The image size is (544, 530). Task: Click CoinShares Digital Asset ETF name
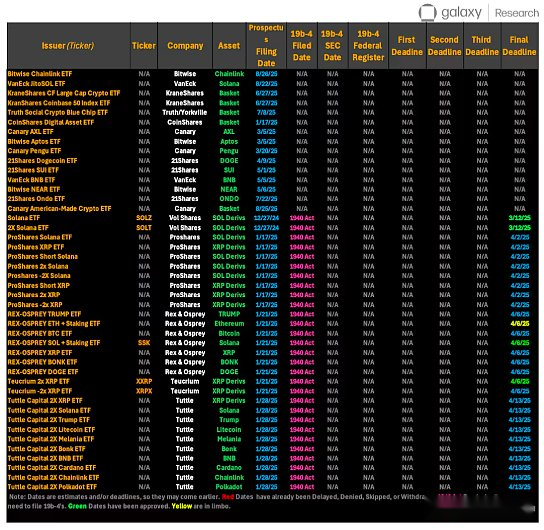[51, 122]
